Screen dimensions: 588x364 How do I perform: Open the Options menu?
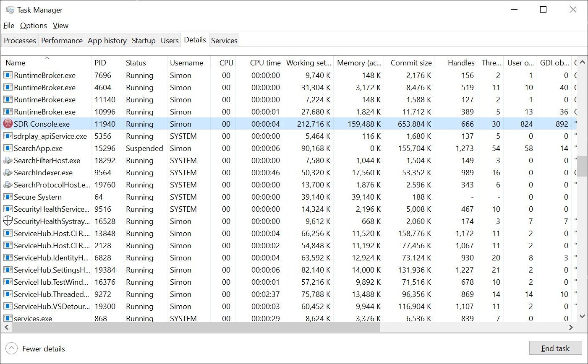click(x=34, y=26)
